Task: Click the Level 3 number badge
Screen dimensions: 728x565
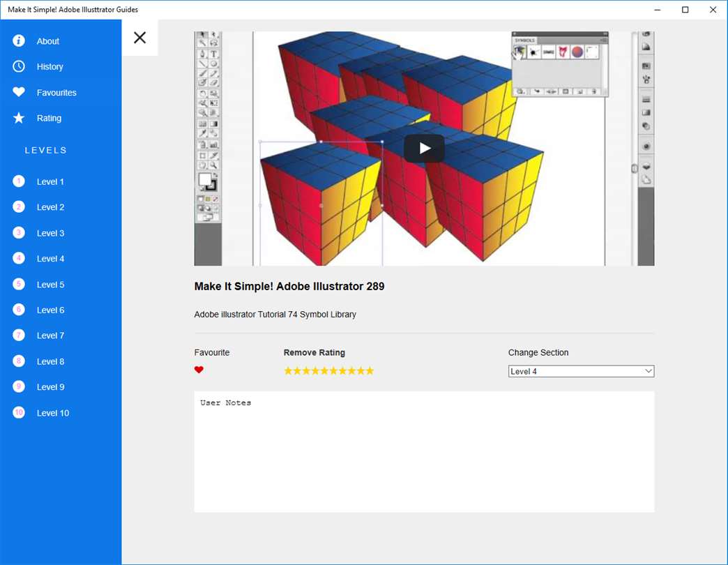Action: 19,232
